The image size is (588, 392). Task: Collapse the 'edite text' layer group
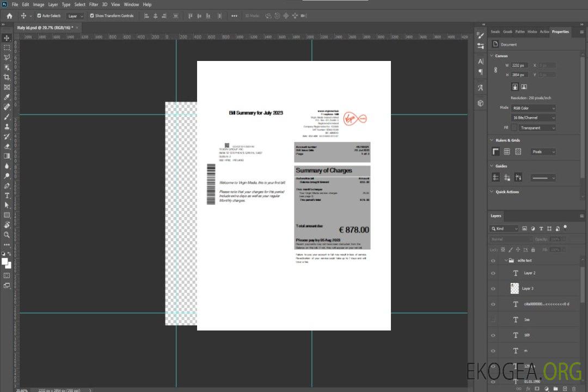click(x=505, y=261)
